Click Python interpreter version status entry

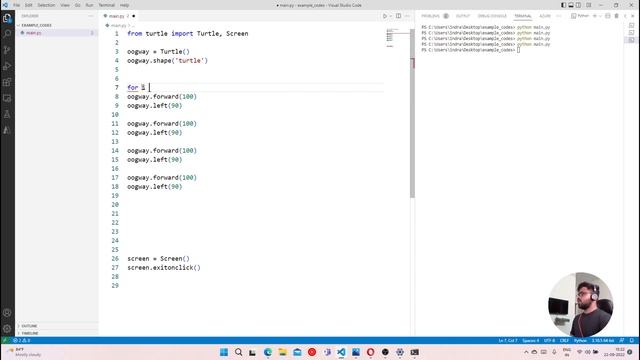click(603, 340)
